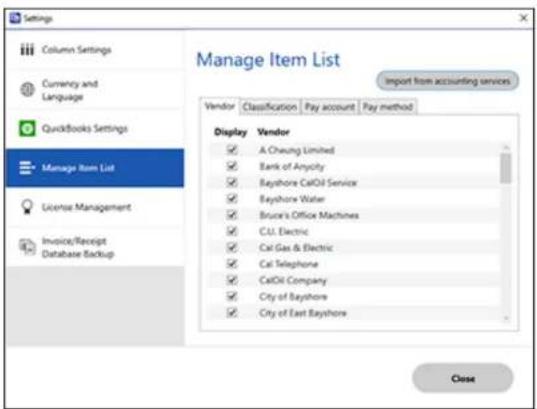
Task: Click the Settings app icon in title bar
Action: 15,18
